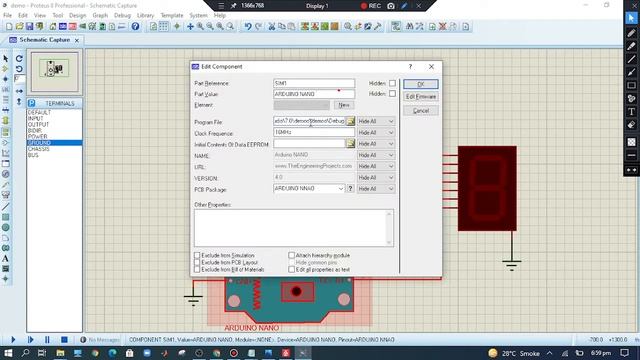Select the rectangle annotation tool on right panel

631,85
